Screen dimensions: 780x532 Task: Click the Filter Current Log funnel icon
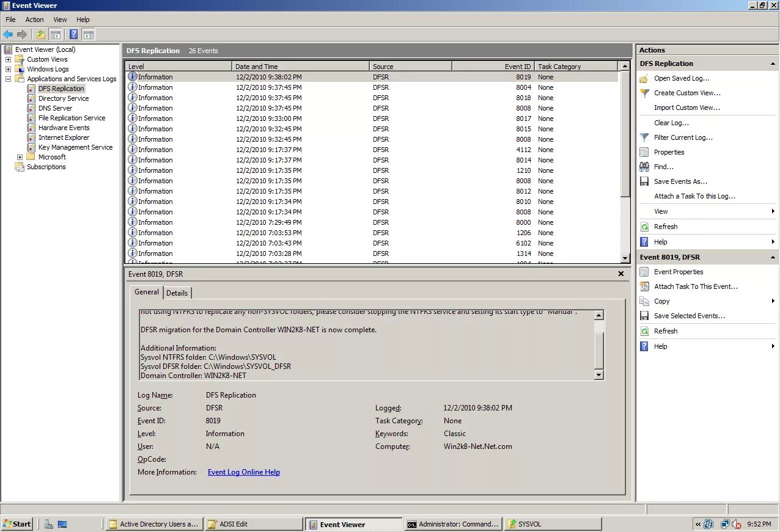click(x=644, y=137)
